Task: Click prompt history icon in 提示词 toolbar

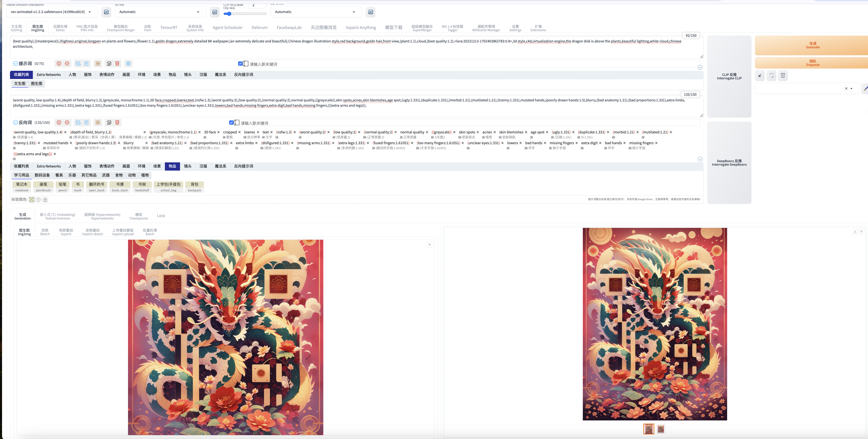Action: point(78,63)
